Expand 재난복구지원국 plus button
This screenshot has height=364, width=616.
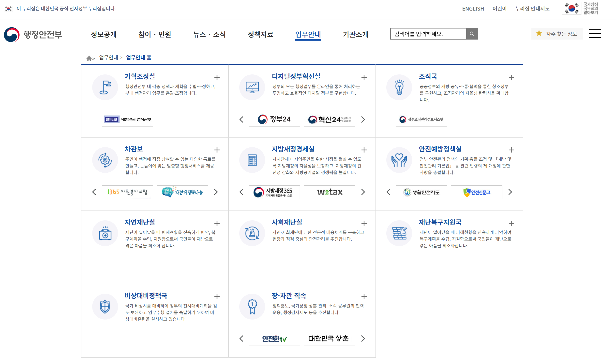[x=511, y=224]
